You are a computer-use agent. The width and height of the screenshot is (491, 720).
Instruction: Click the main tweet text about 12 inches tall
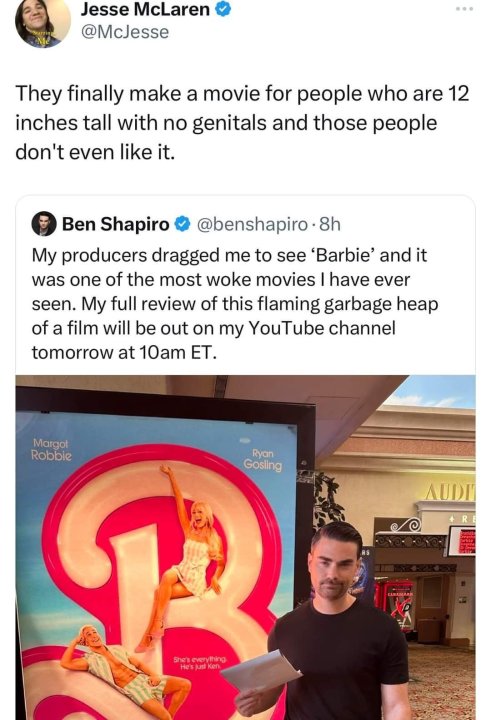click(243, 123)
